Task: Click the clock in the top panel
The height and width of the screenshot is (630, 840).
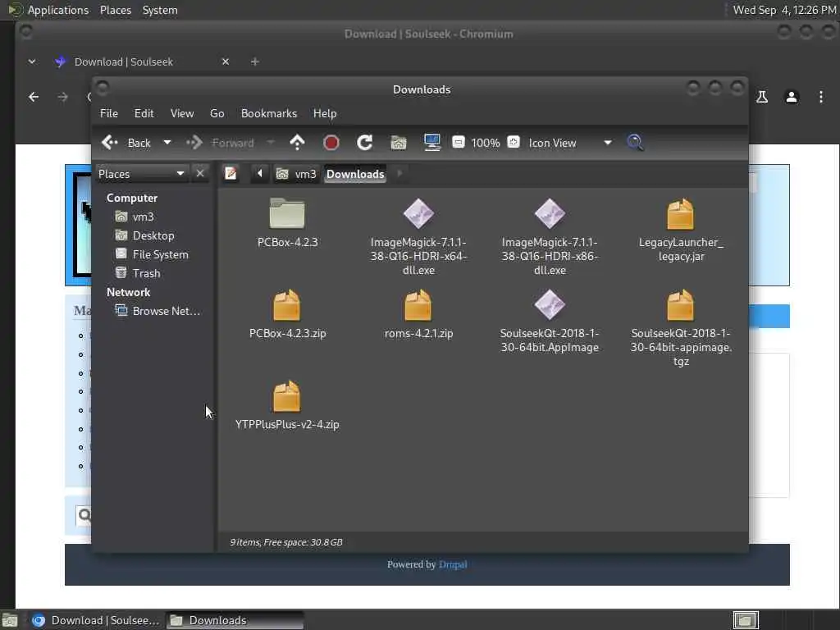Action: (x=783, y=10)
